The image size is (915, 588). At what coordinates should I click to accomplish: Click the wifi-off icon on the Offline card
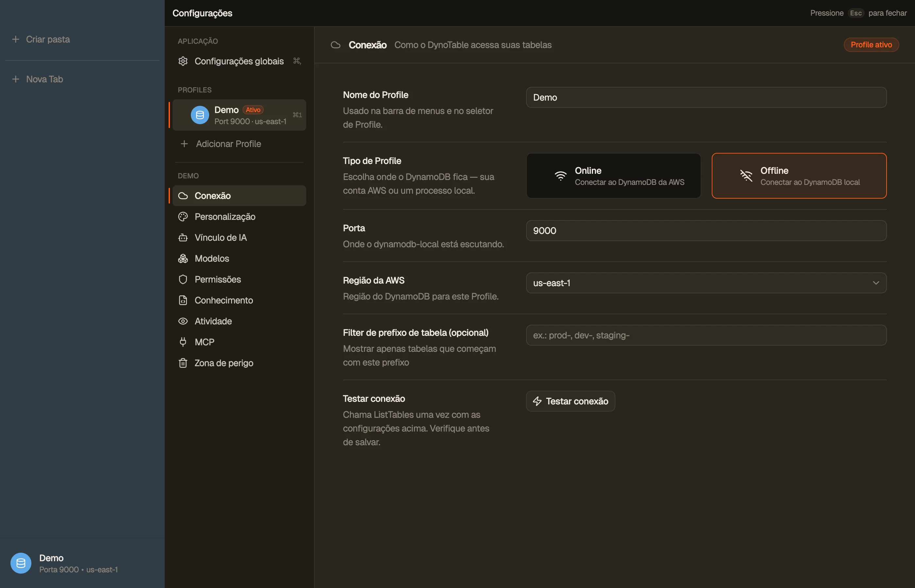pyautogui.click(x=746, y=176)
